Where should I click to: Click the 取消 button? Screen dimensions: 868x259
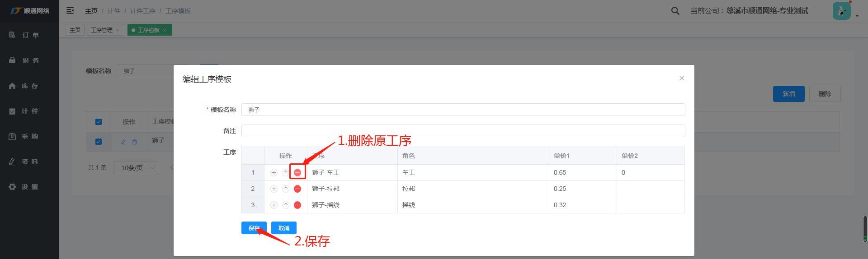click(x=283, y=228)
